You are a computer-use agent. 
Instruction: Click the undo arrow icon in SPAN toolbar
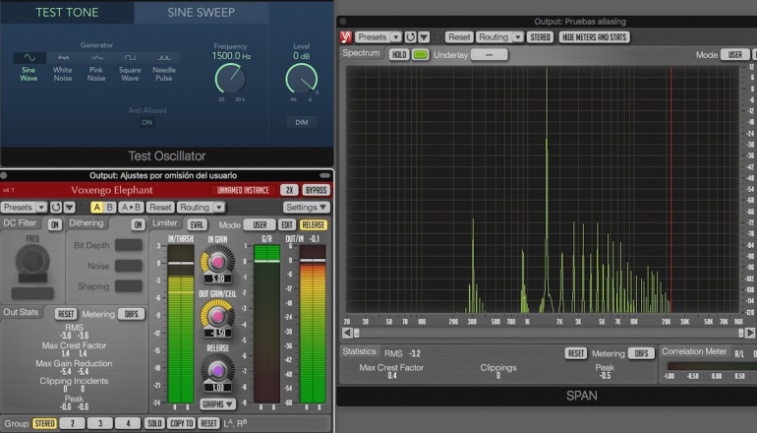(x=410, y=37)
